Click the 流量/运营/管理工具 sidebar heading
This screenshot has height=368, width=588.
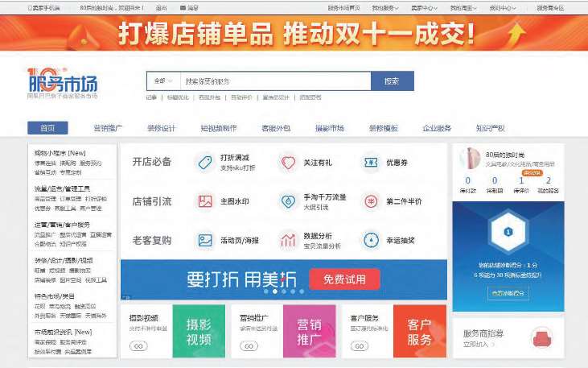click(62, 188)
